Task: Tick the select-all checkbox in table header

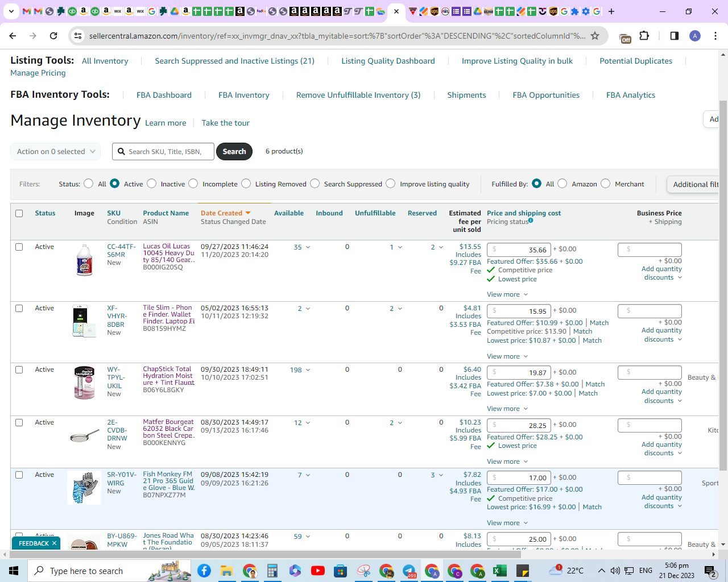Action: coord(19,214)
